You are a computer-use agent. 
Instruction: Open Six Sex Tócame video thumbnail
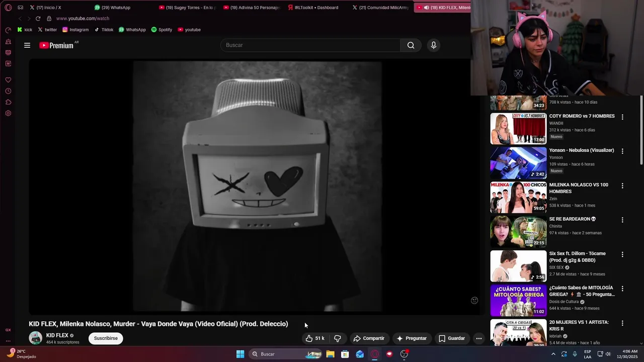tap(518, 266)
